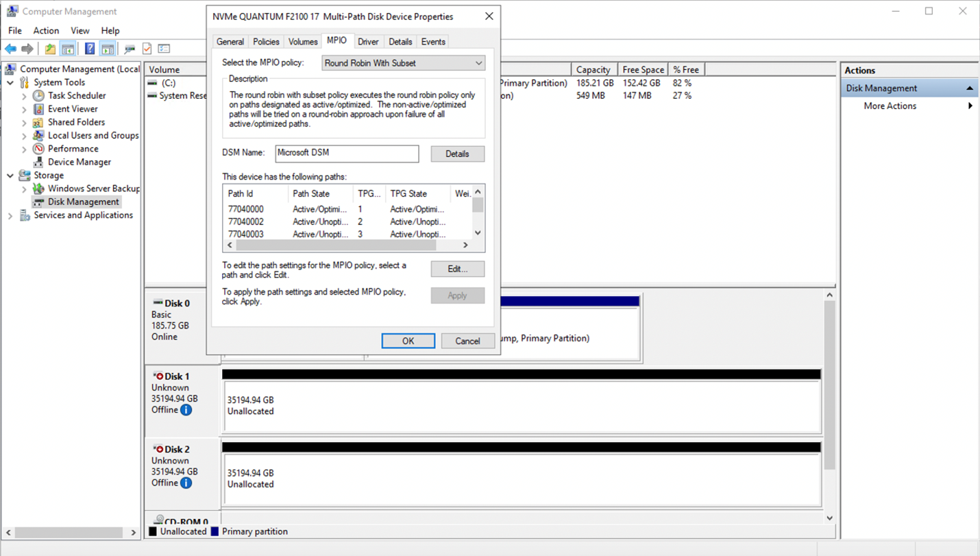This screenshot has width=980, height=556.
Task: Click the blue Back arrow in toolbar
Action: (10, 49)
